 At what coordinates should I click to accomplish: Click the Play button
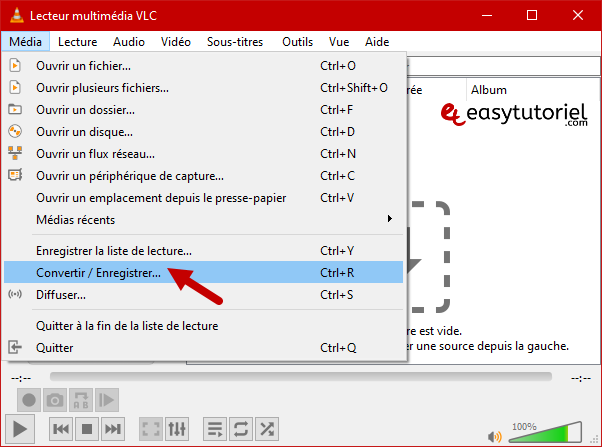pyautogui.click(x=20, y=429)
